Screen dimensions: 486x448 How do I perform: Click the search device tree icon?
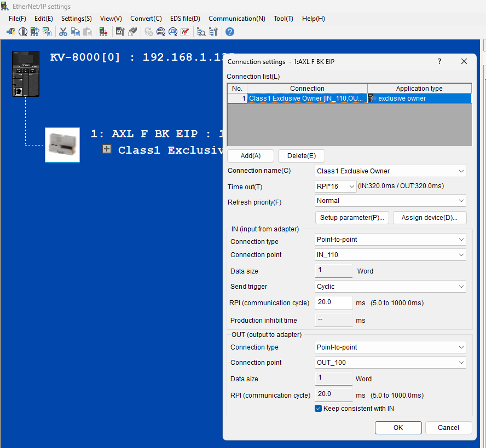[x=201, y=32]
